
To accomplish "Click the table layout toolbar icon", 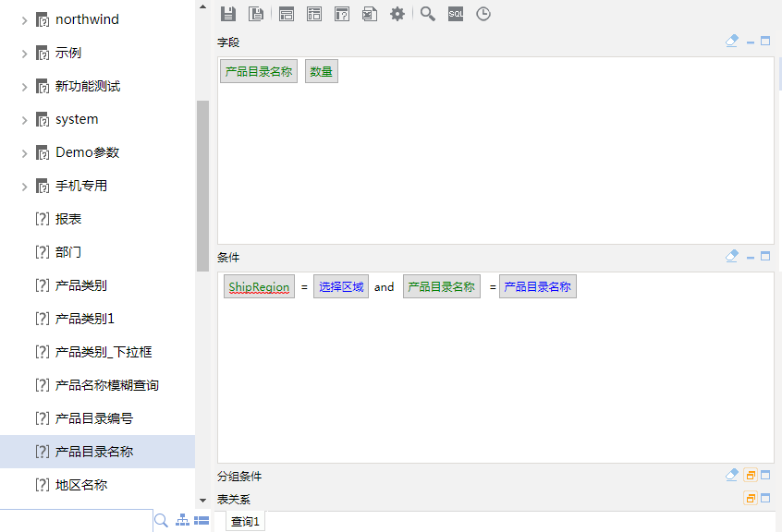I will (314, 14).
